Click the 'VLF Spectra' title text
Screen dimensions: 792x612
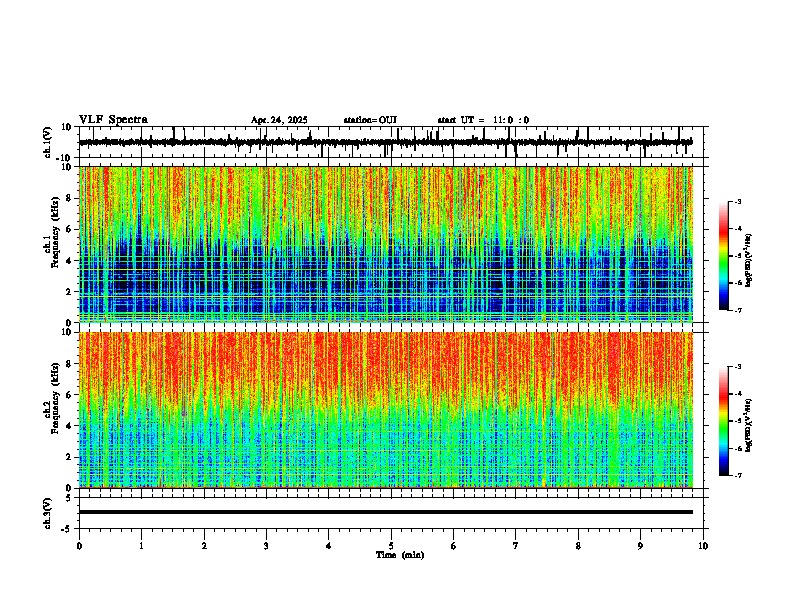point(113,120)
